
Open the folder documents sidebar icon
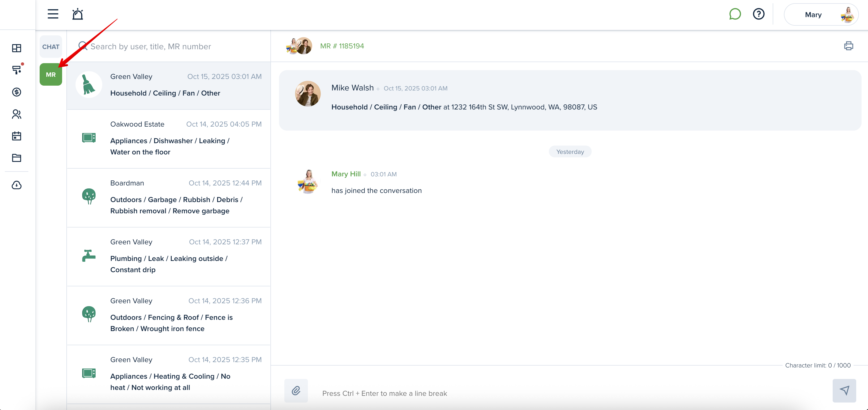click(x=17, y=158)
